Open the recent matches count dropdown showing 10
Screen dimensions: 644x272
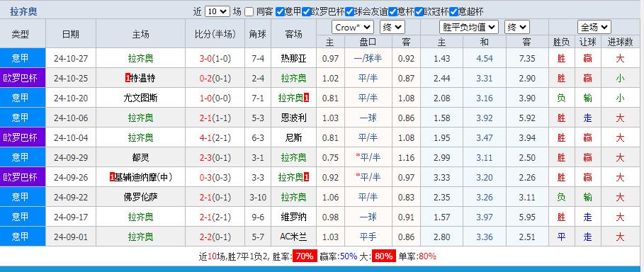[217, 11]
